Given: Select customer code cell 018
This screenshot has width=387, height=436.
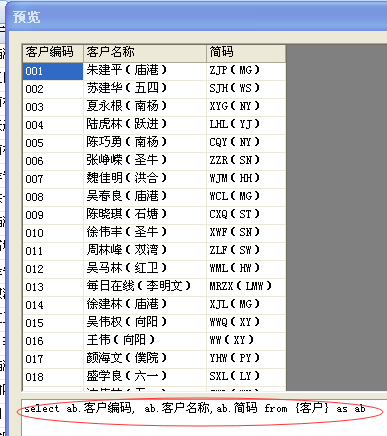Looking at the screenshot, I should pos(53,377).
